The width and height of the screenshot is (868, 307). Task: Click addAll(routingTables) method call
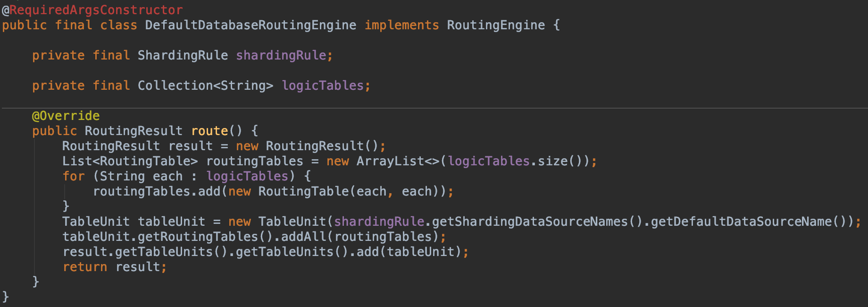pos(360,237)
